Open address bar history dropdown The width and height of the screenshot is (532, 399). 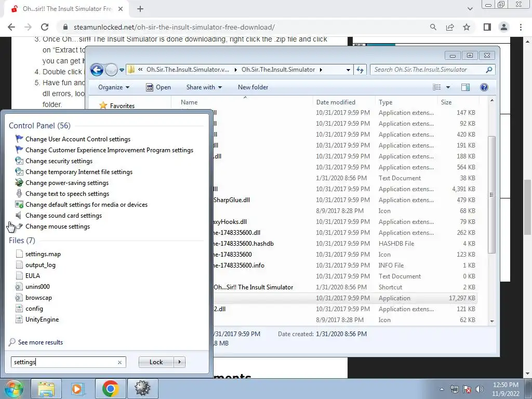click(348, 70)
